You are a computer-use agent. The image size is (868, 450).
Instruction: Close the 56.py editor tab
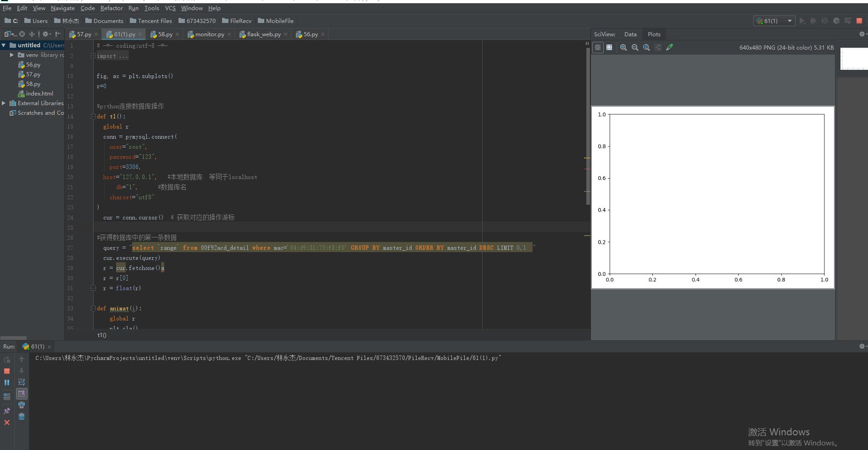pyautogui.click(x=323, y=34)
